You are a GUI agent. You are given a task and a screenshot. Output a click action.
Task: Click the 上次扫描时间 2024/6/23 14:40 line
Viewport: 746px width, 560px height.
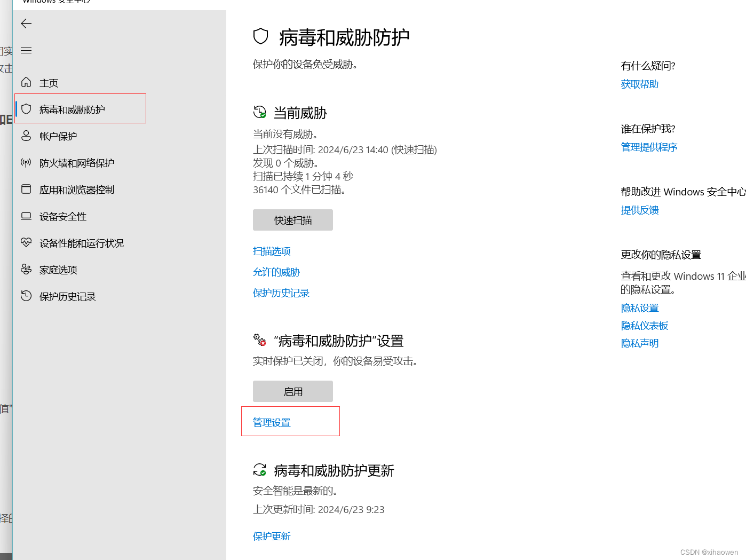click(345, 149)
